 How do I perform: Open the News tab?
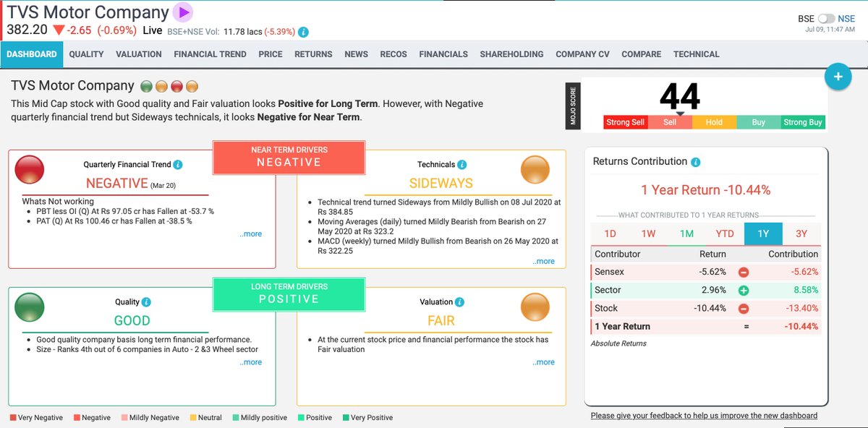(x=356, y=54)
